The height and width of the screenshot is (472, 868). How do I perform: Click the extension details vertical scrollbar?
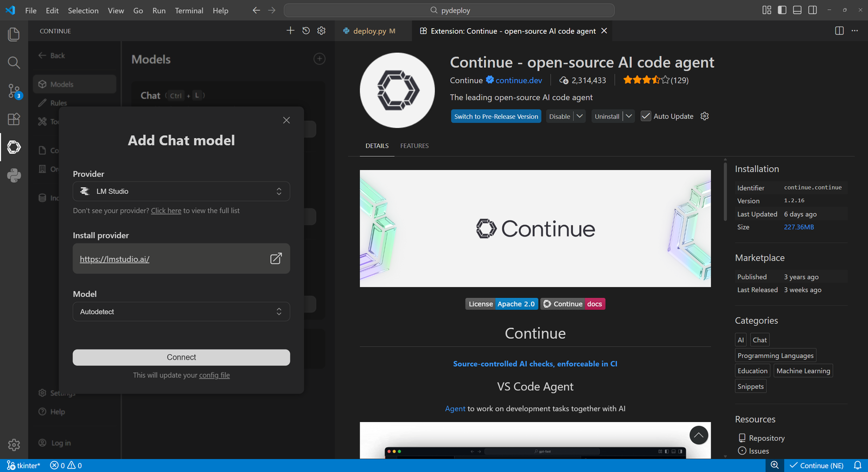(725, 191)
